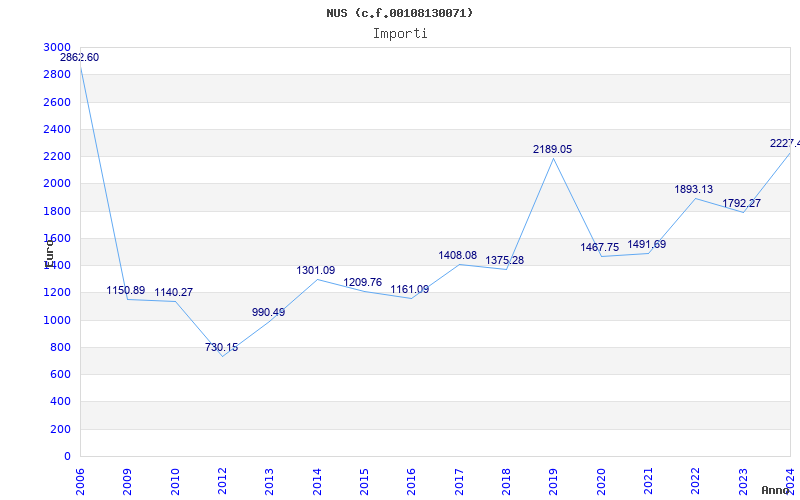This screenshot has width=800, height=500.
Task: Click the 2200 y-axis tick label
Action: (57, 157)
